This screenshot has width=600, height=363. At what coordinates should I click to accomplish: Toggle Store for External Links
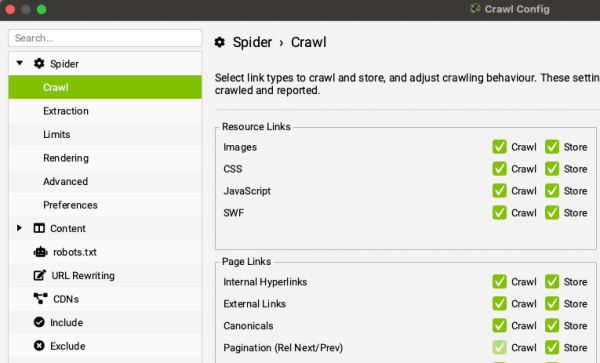click(552, 304)
